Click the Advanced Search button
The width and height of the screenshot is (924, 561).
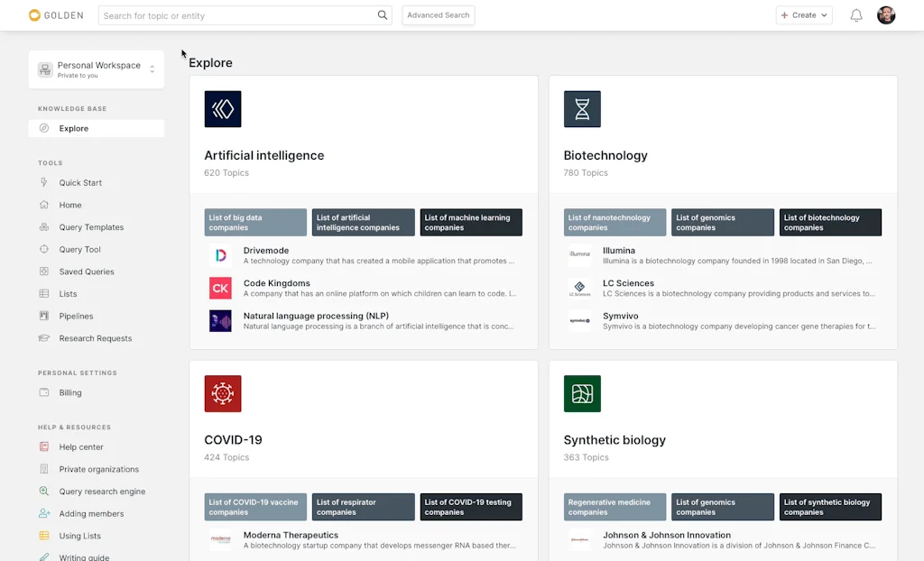point(438,15)
